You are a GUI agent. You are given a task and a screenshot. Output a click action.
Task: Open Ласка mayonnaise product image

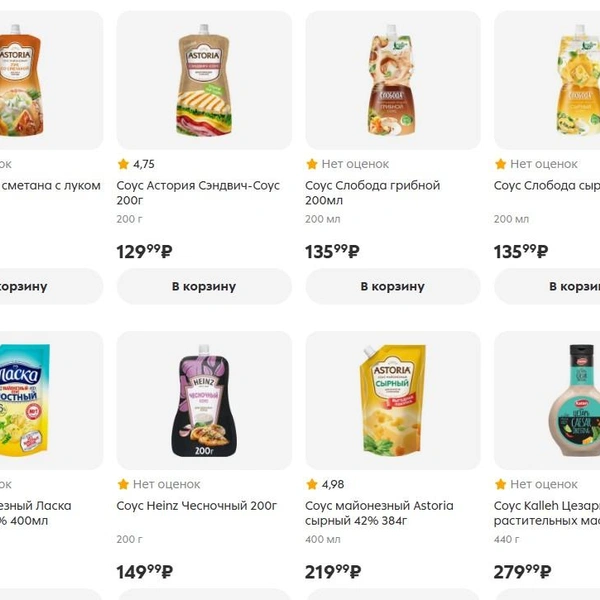pos(51,400)
